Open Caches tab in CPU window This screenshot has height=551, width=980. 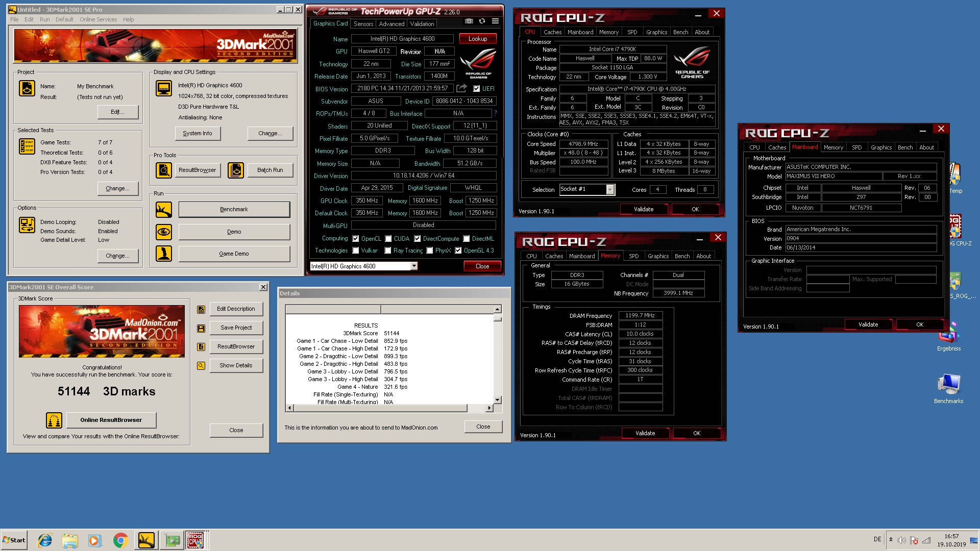tap(552, 32)
